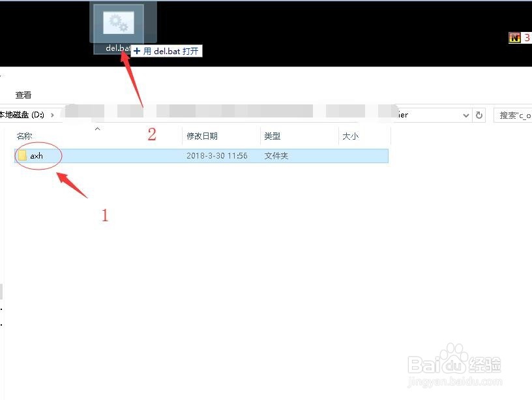The width and height of the screenshot is (532, 400).
Task: Click the 用 del.bat 打开 prompt
Action: [x=167, y=50]
